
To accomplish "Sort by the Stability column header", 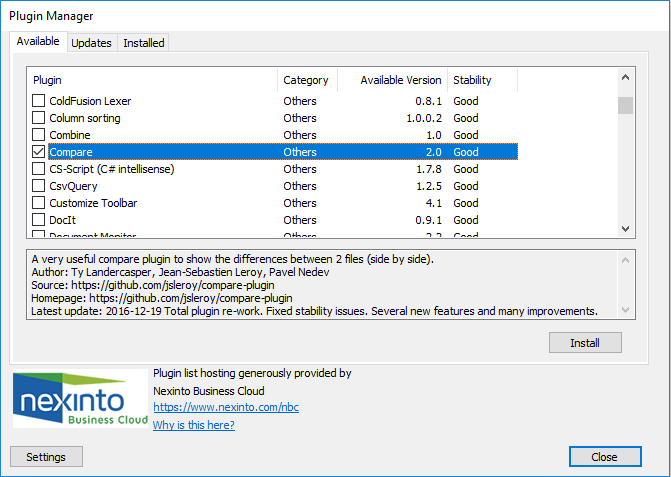I will coord(482,80).
